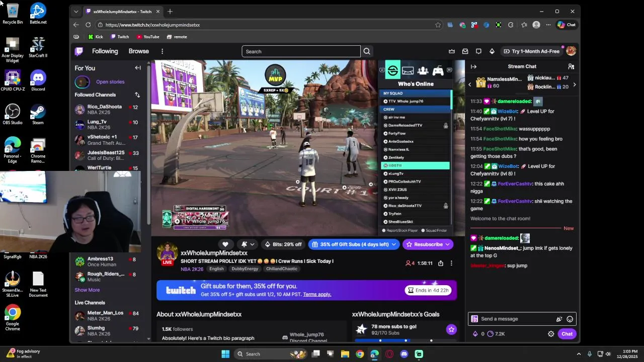The image size is (644, 362).
Task: Click the NBA 2K26 category link
Action: [192, 269]
